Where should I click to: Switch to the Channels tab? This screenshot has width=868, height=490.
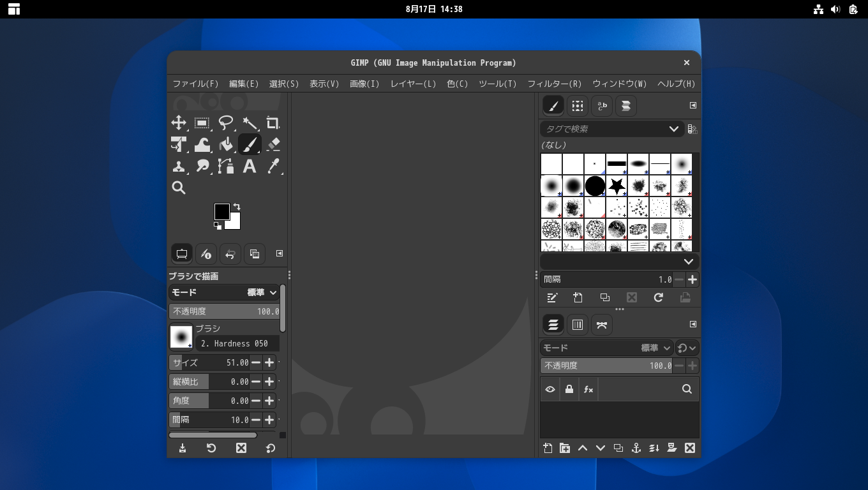578,325
